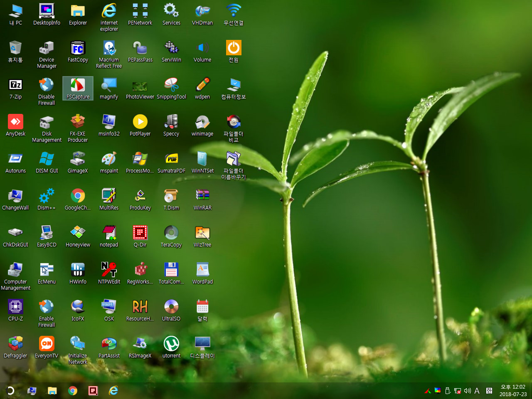This screenshot has height=399, width=532.
Task: Launch VHDman icon
Action: 202,15
